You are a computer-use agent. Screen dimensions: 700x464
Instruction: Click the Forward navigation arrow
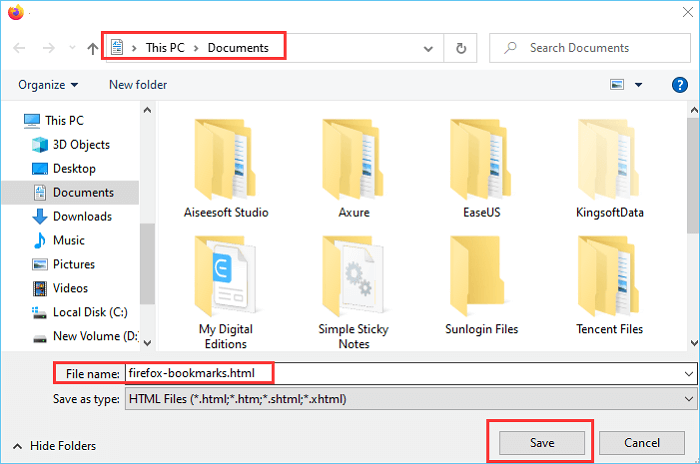(x=49, y=48)
